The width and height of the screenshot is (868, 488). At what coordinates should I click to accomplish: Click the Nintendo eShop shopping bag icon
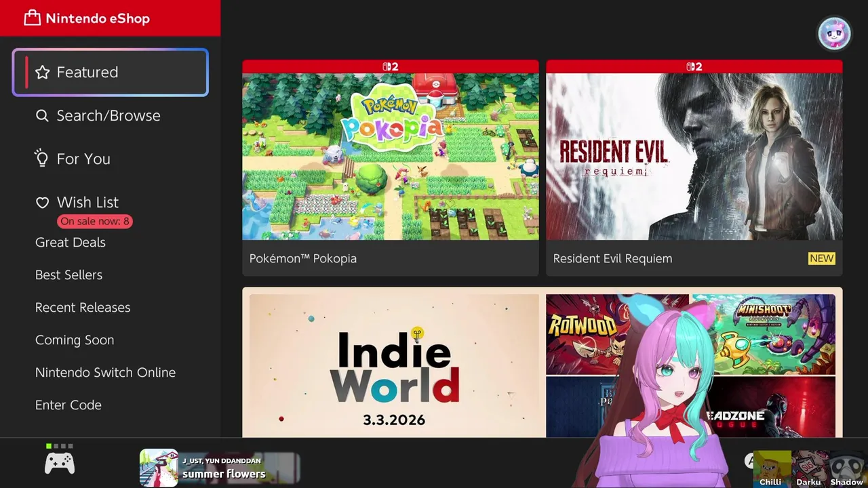32,18
